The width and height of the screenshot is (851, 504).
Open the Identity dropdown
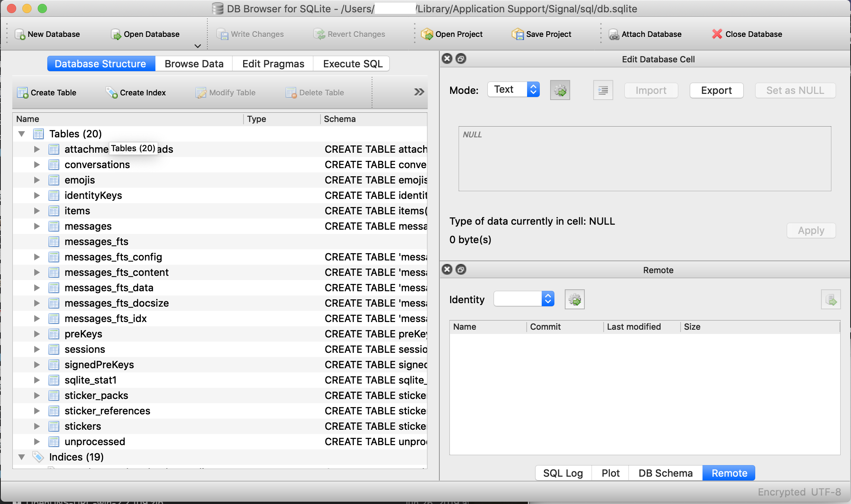pos(524,299)
